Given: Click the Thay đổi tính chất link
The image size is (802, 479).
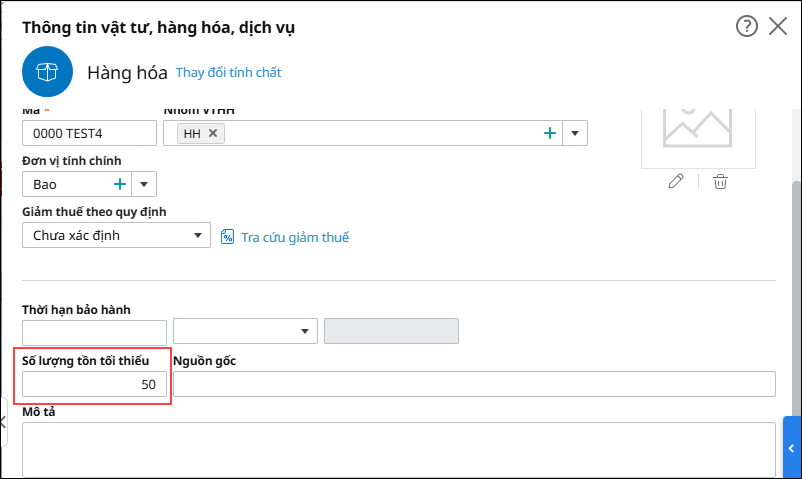Looking at the screenshot, I should click(x=228, y=72).
